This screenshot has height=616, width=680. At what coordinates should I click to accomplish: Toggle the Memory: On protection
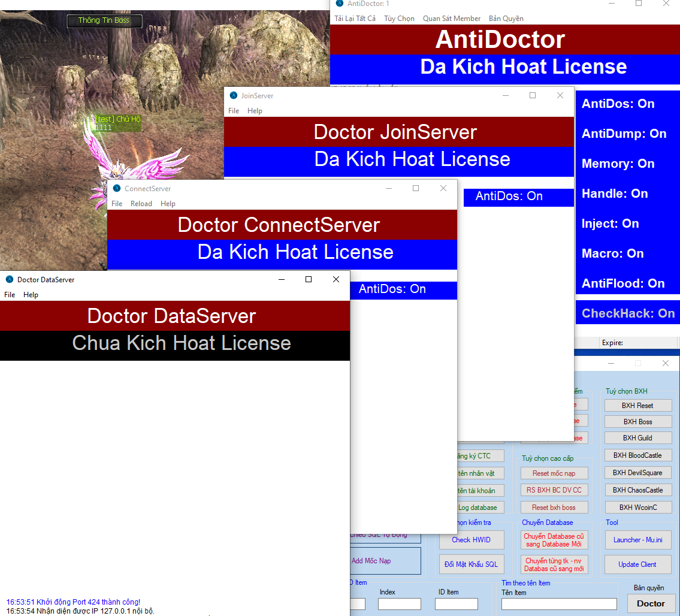pyautogui.click(x=618, y=164)
